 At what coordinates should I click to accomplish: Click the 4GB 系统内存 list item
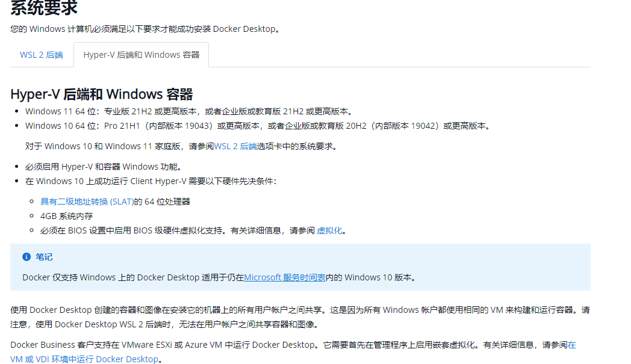click(x=66, y=216)
